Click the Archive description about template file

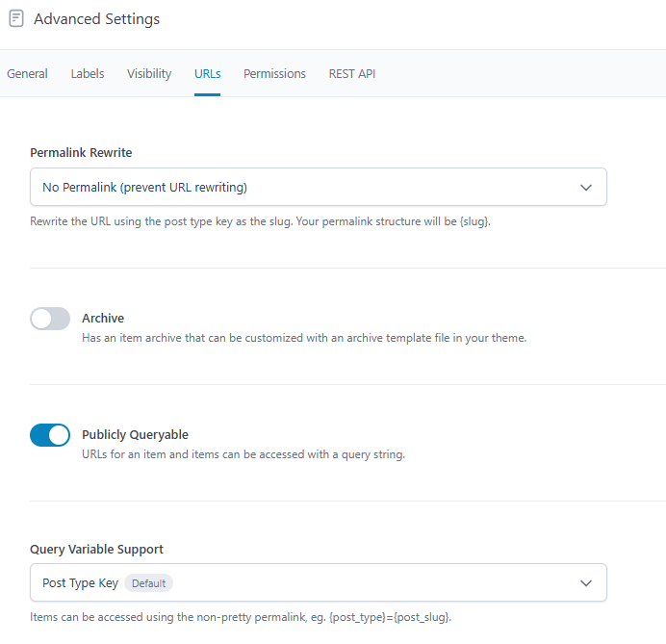click(304, 338)
